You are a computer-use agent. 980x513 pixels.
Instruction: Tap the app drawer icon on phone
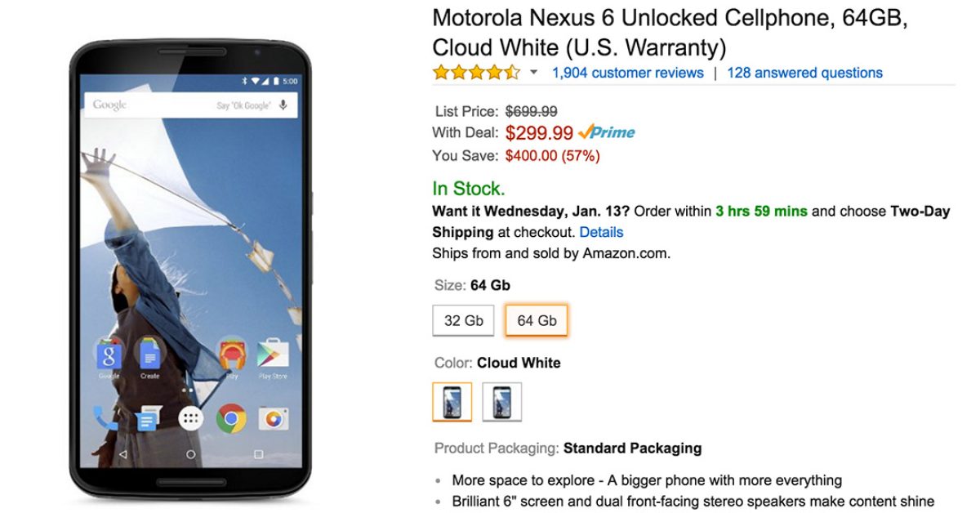[x=191, y=419]
